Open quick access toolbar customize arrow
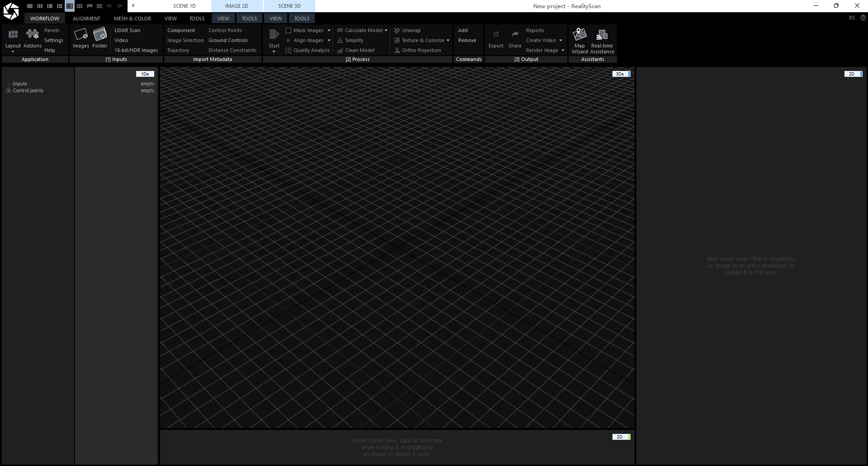 (x=133, y=6)
